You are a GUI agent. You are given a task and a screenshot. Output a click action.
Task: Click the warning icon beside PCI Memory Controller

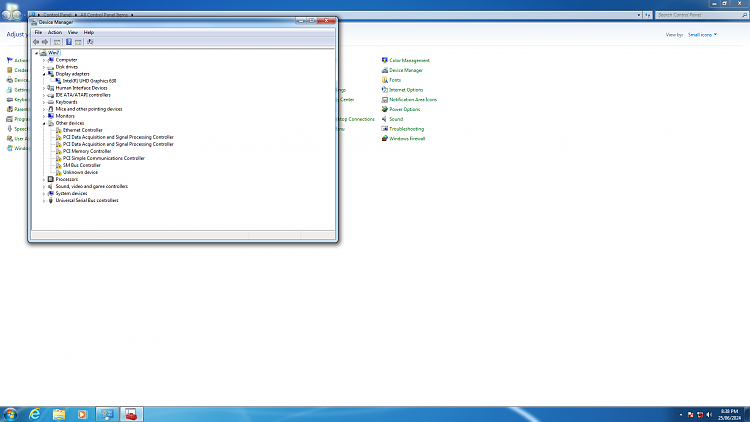pyautogui.click(x=58, y=151)
